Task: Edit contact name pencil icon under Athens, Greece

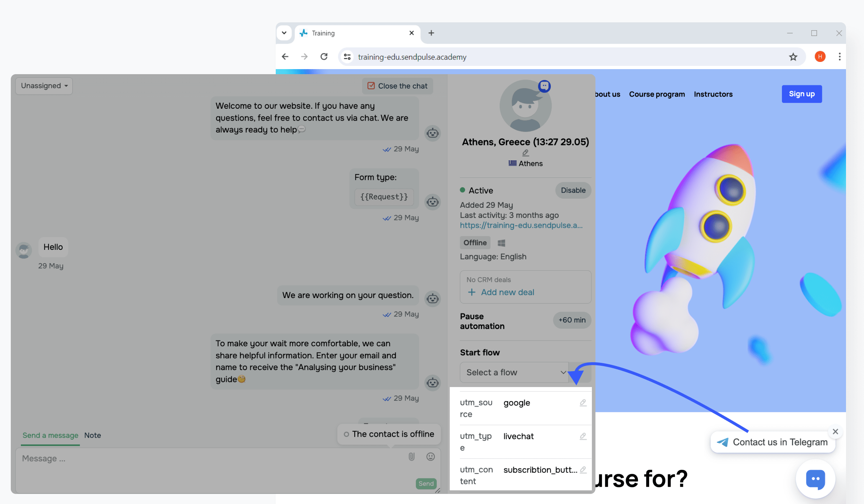Action: click(525, 153)
